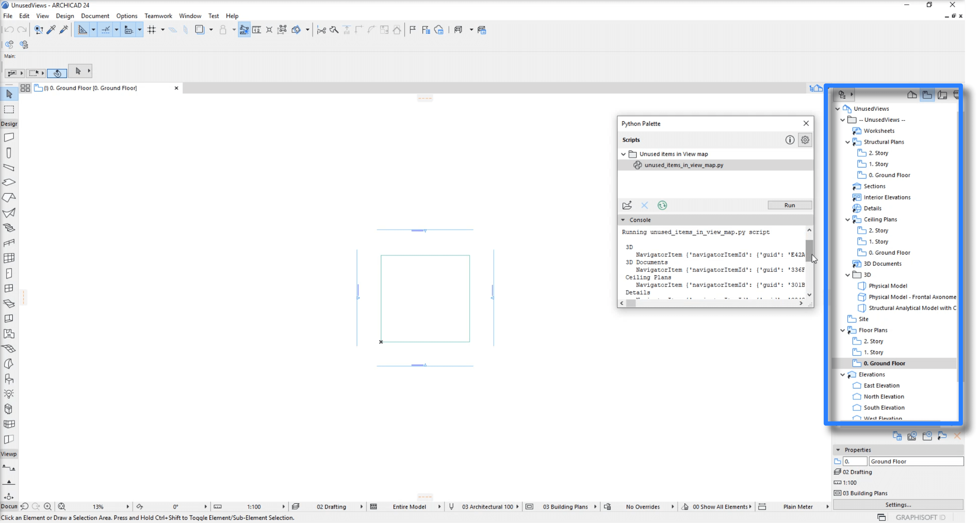Image resolution: width=980 pixels, height=523 pixels.
Task: Toggle the Guide Lines button in toolbar
Action: tap(82, 30)
